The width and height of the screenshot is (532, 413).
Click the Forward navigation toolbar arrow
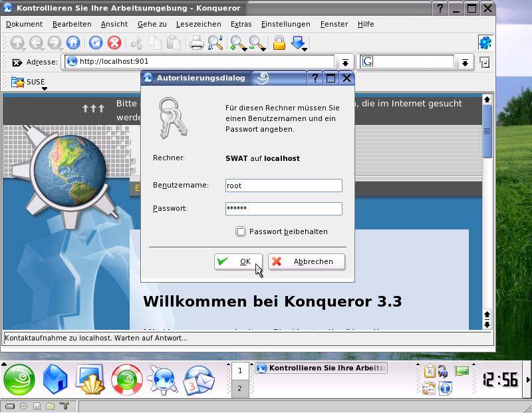click(x=55, y=43)
